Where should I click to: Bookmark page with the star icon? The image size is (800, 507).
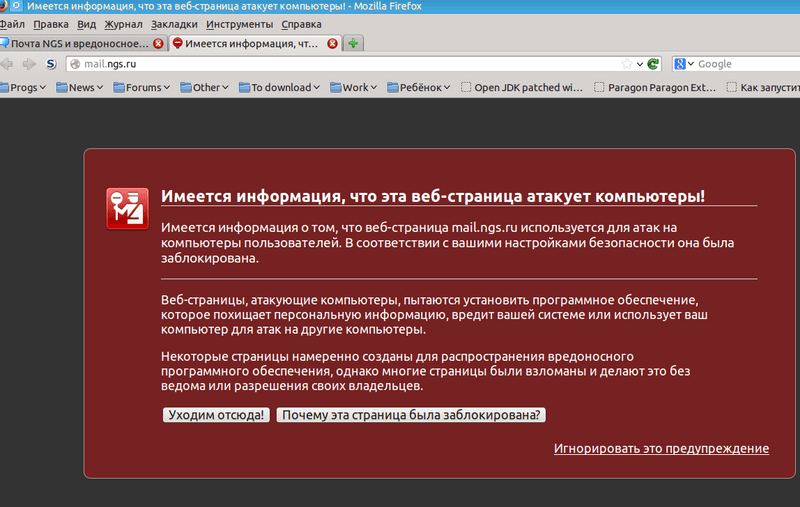point(627,64)
